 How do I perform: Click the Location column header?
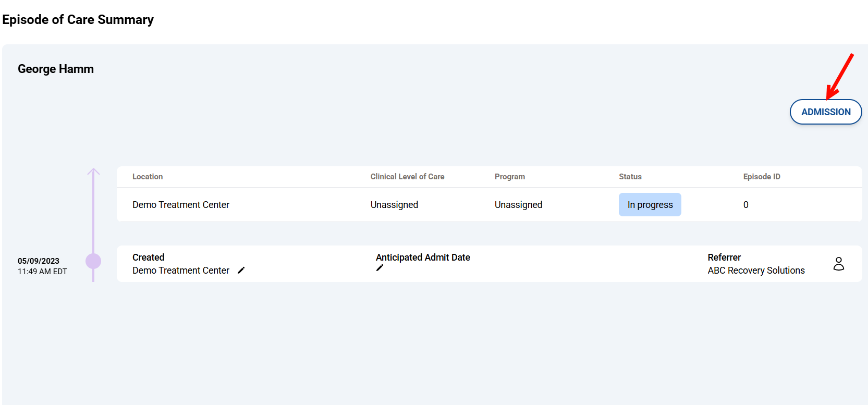[x=148, y=177]
